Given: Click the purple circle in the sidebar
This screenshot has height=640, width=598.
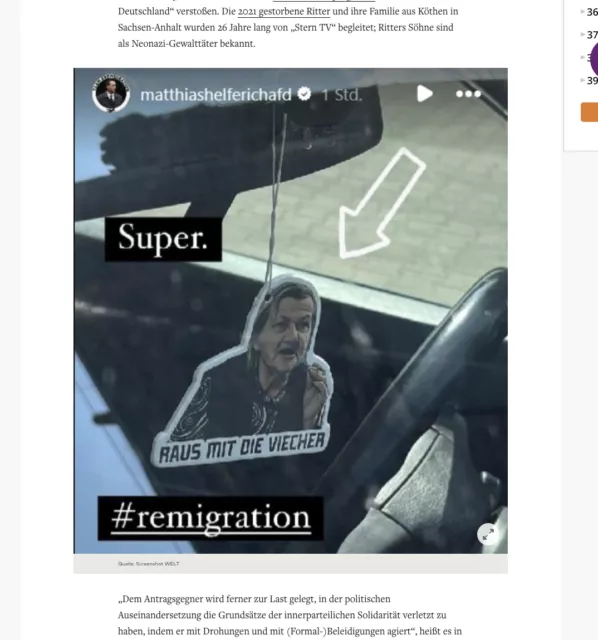Looking at the screenshot, I should 594,59.
